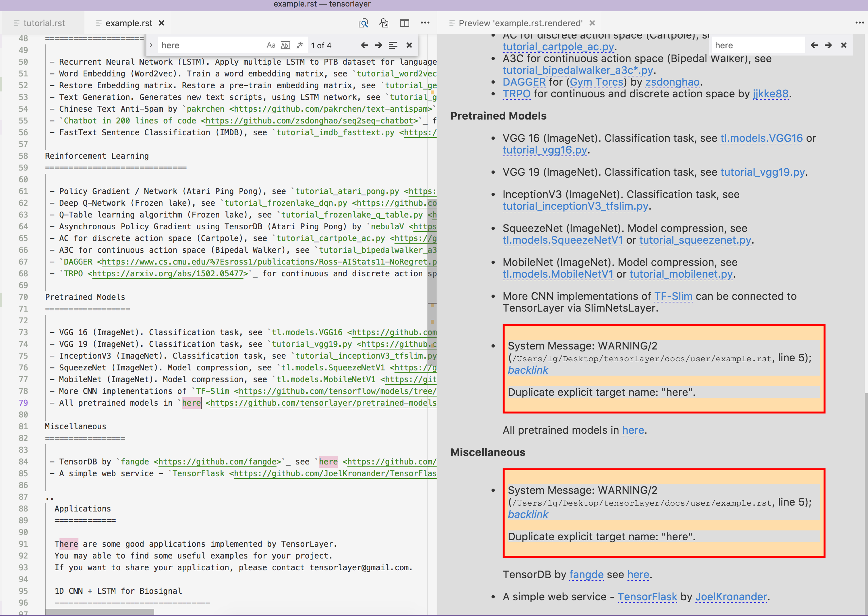Click the find in selection icon
This screenshot has width=868, height=616.
point(393,45)
